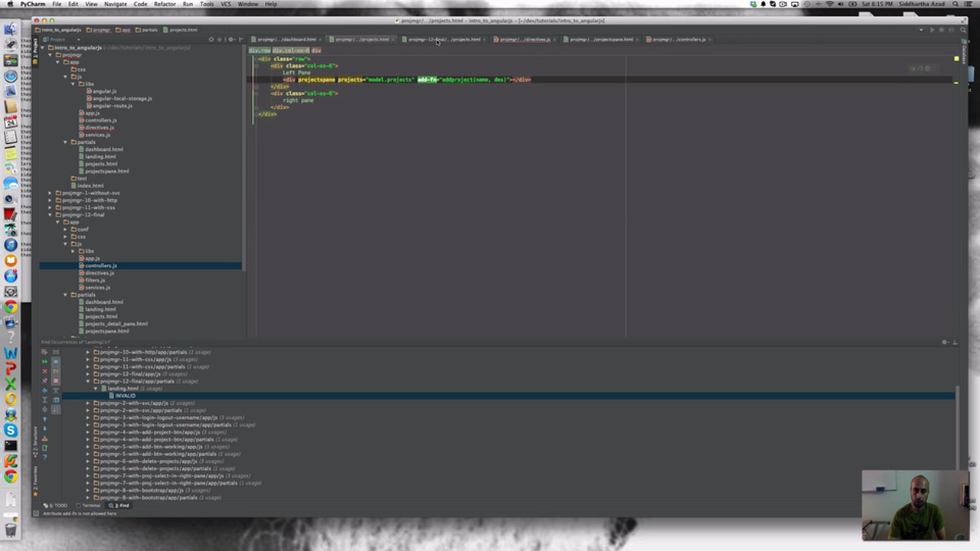Click the yellow warning marker in editor gutter
The image size is (980, 551).
click(956, 59)
